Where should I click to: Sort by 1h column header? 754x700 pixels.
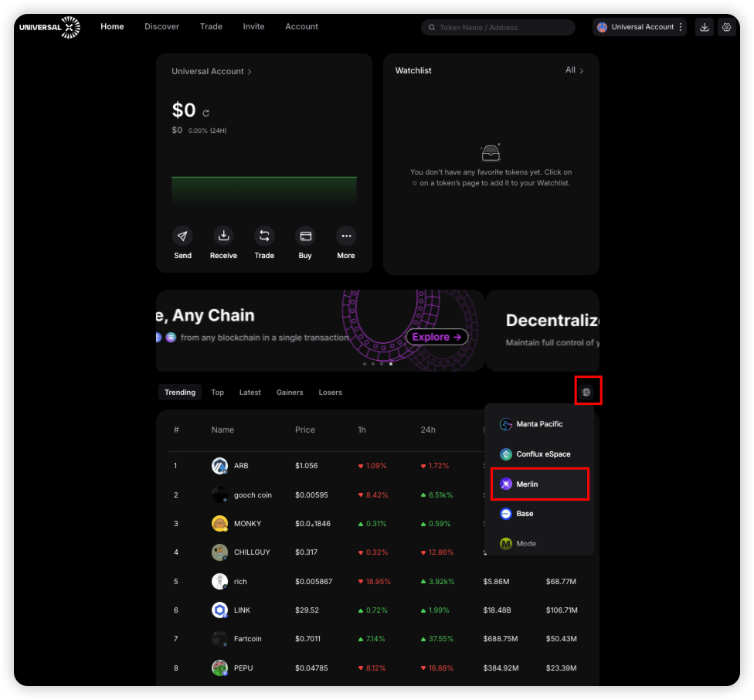pyautogui.click(x=362, y=430)
